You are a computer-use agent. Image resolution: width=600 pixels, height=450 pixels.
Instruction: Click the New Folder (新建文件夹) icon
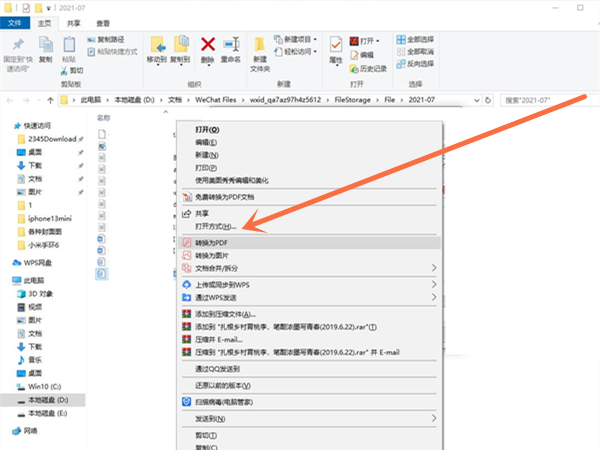260,52
